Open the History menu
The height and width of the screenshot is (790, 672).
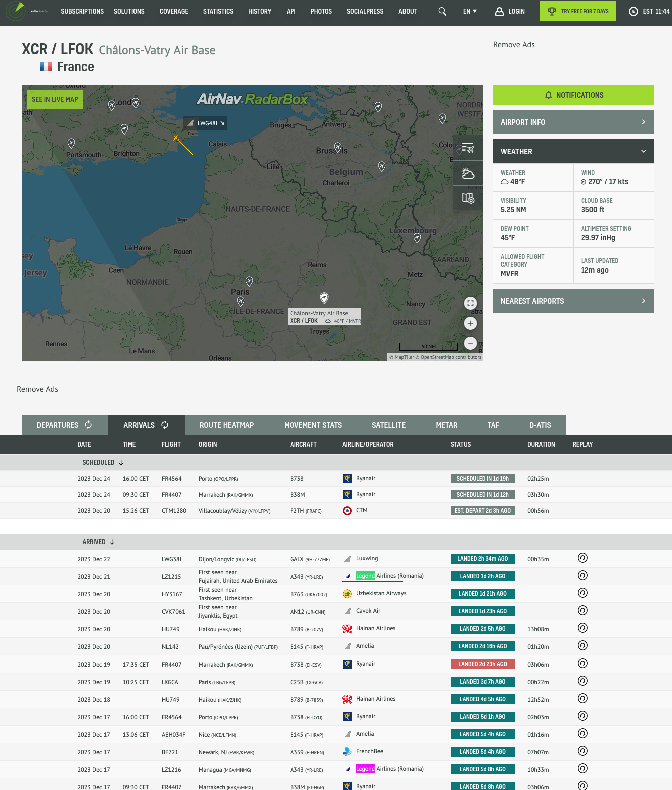259,11
